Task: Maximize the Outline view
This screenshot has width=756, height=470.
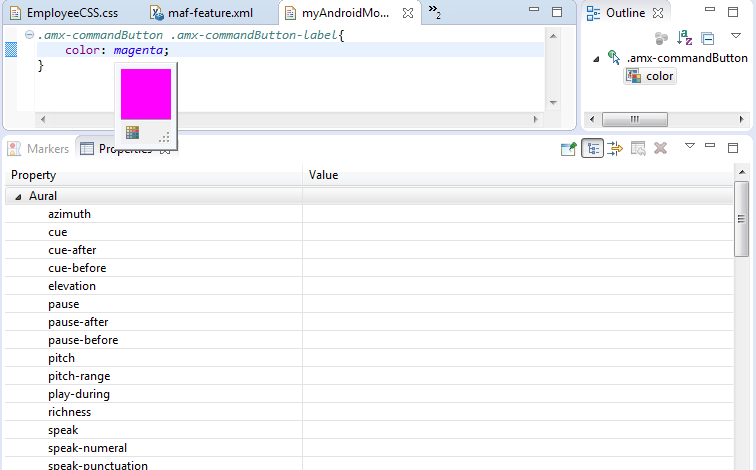Action: 733,12
